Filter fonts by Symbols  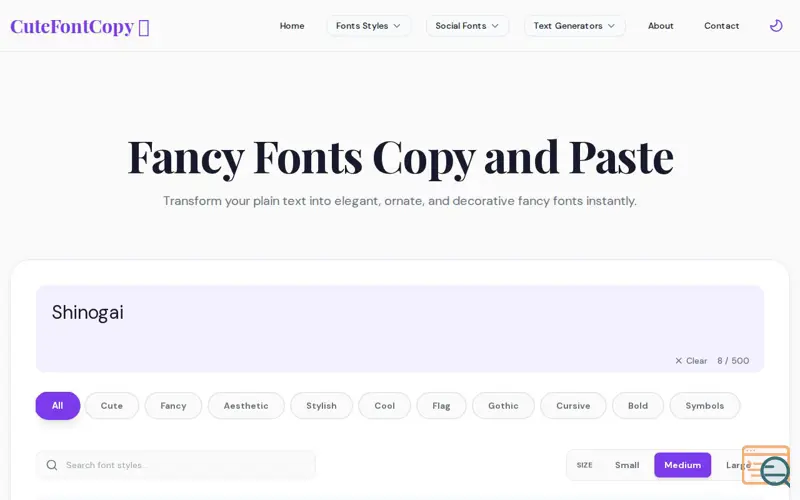(x=705, y=406)
